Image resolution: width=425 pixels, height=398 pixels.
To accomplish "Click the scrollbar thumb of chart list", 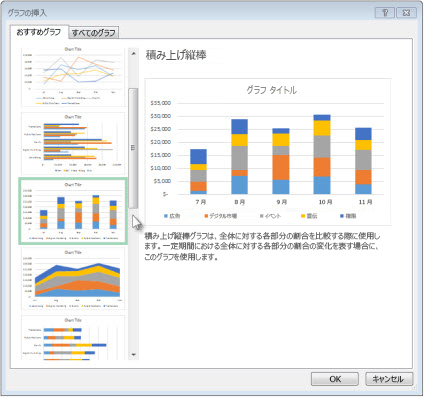I will (133, 148).
